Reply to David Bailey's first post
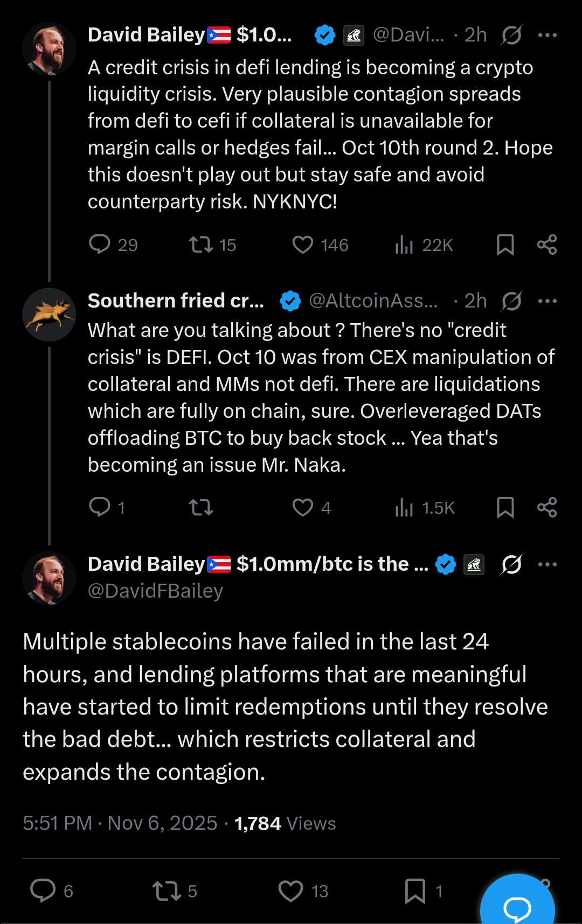Image resolution: width=582 pixels, height=924 pixels. 100,244
